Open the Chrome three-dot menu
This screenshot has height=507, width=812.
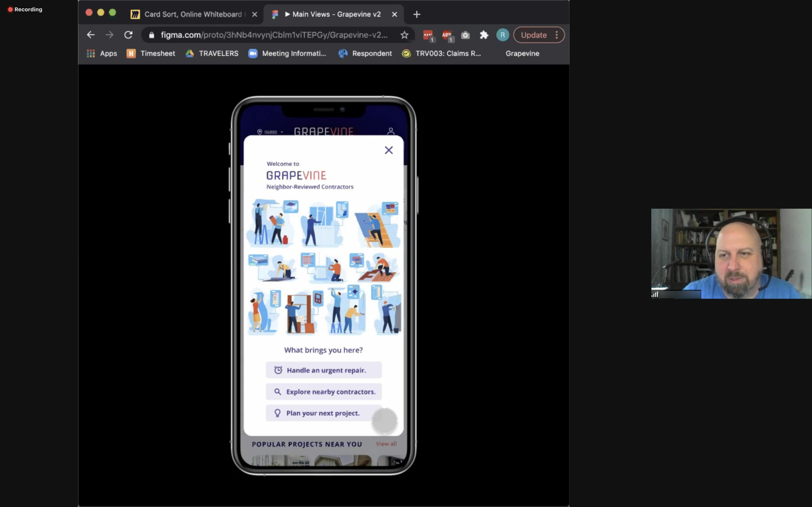(x=557, y=35)
